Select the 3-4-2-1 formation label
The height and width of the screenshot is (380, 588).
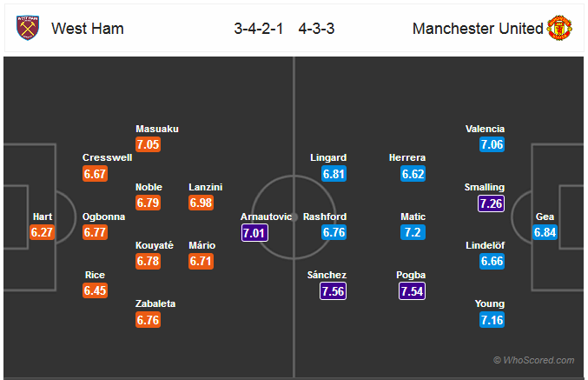(258, 29)
